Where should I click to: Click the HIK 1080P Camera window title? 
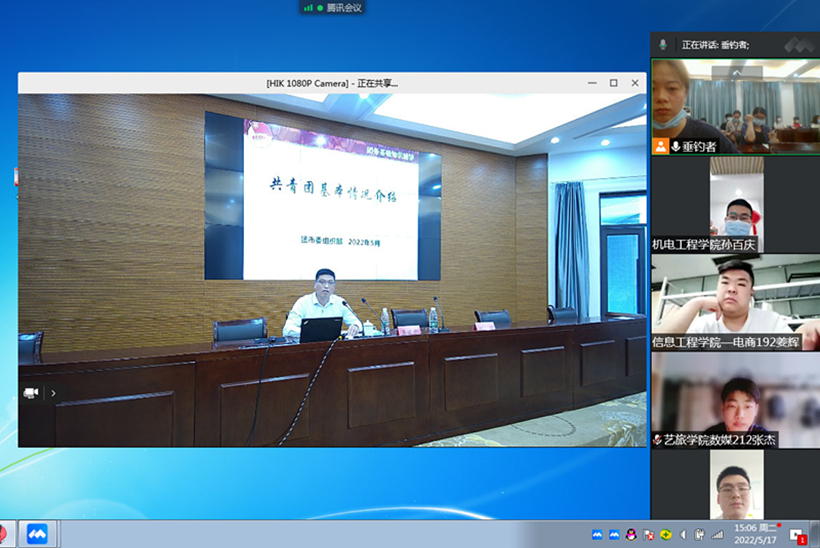[332, 83]
